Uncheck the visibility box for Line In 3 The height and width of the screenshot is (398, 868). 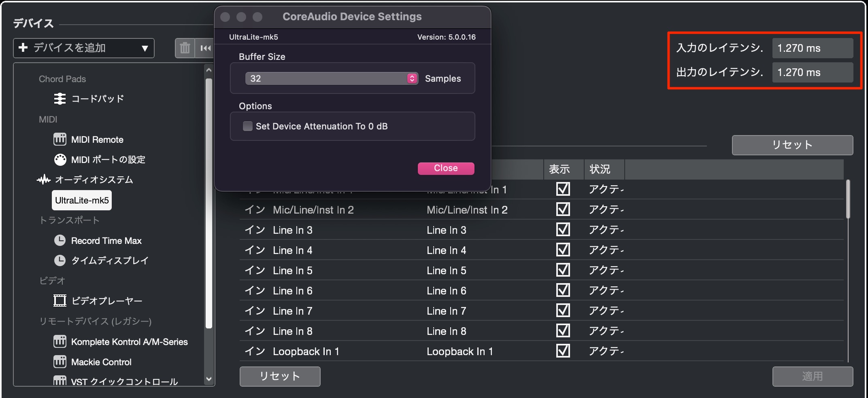[x=563, y=229]
